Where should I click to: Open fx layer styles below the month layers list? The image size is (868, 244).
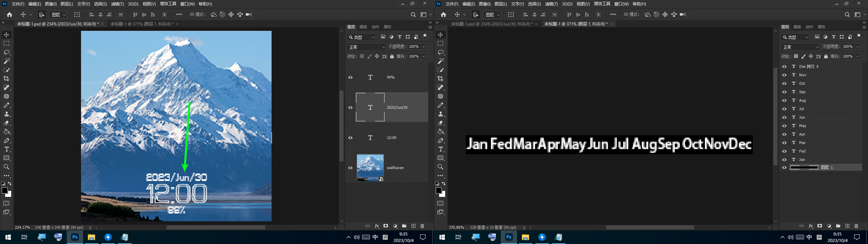(x=811, y=226)
